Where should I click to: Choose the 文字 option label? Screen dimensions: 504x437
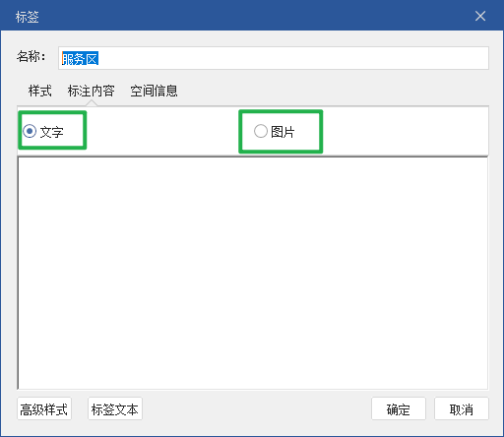[x=51, y=132]
